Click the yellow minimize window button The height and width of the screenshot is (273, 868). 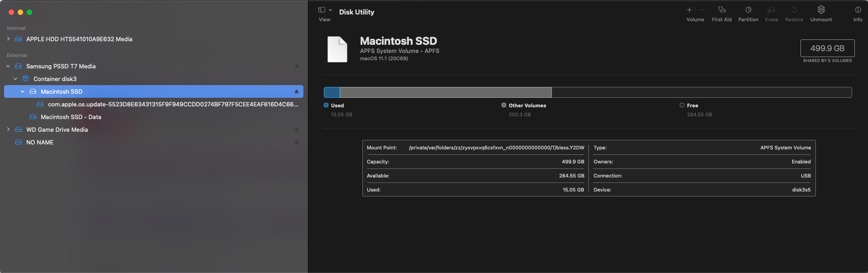(x=20, y=12)
